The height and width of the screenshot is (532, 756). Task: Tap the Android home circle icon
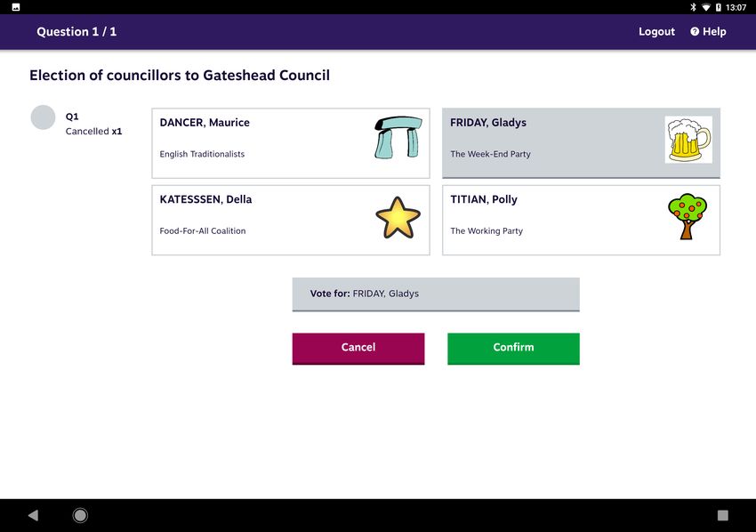tap(80, 515)
